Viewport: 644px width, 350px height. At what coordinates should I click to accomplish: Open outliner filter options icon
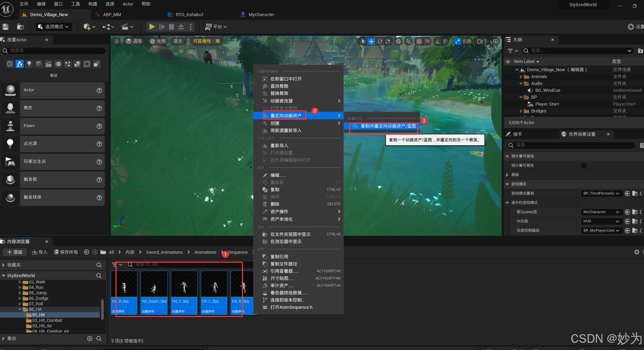click(513, 51)
